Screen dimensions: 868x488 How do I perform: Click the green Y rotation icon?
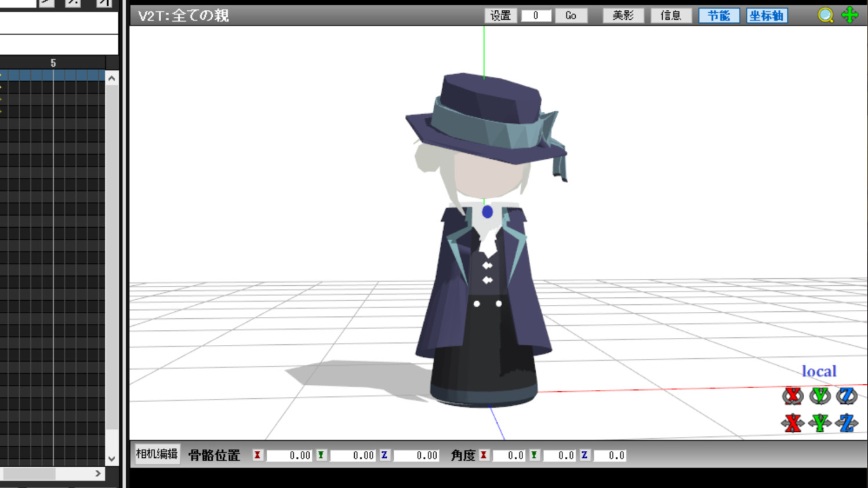pos(820,396)
